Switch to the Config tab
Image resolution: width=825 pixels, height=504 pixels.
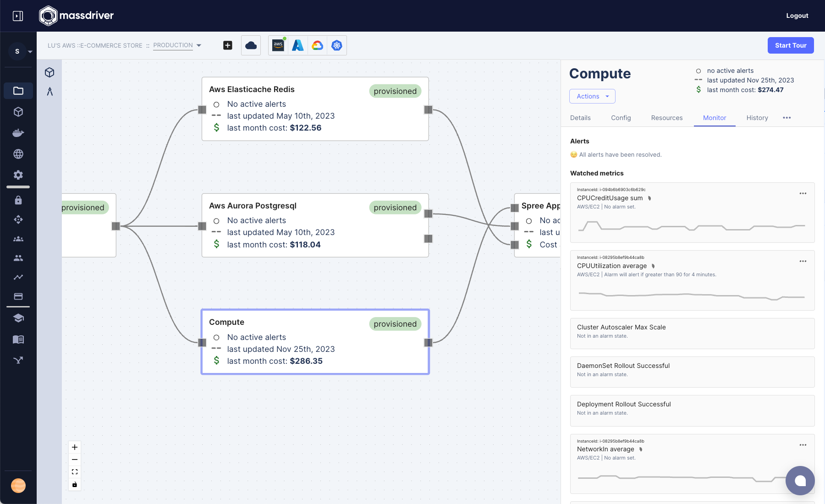(621, 118)
